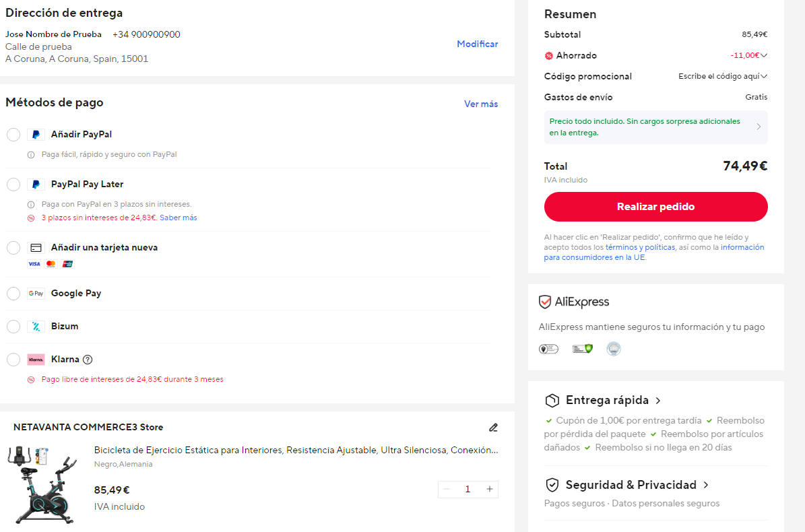Viewport: 805px width, 532px height.
Task: Click the credit card icon for new card
Action: [36, 248]
